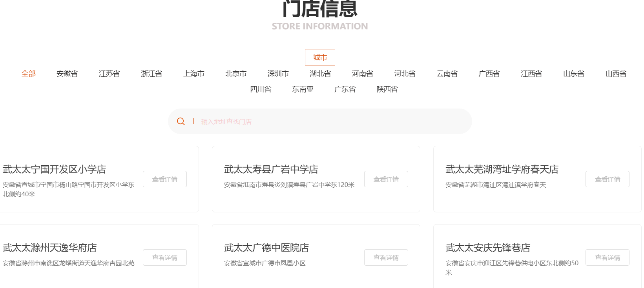Click the orange search magnifier icon
This screenshot has height=288, width=644.
[x=181, y=121]
